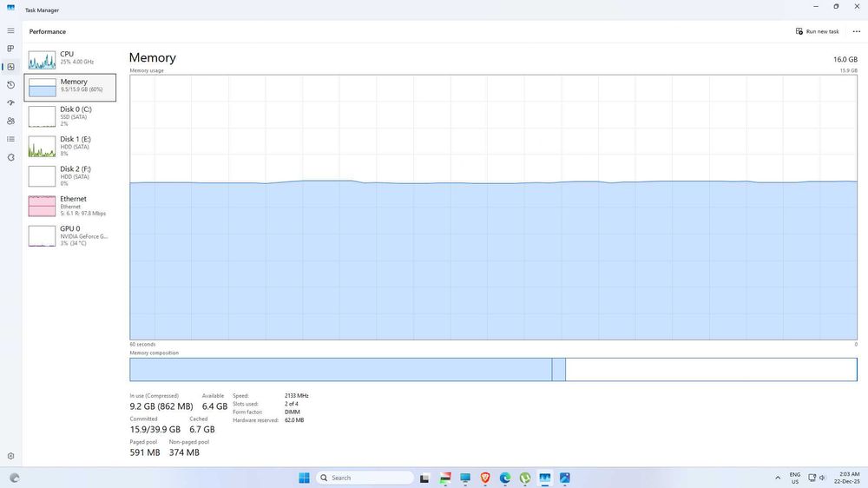
Task: Open uTorrent from taskbar
Action: pos(525,478)
